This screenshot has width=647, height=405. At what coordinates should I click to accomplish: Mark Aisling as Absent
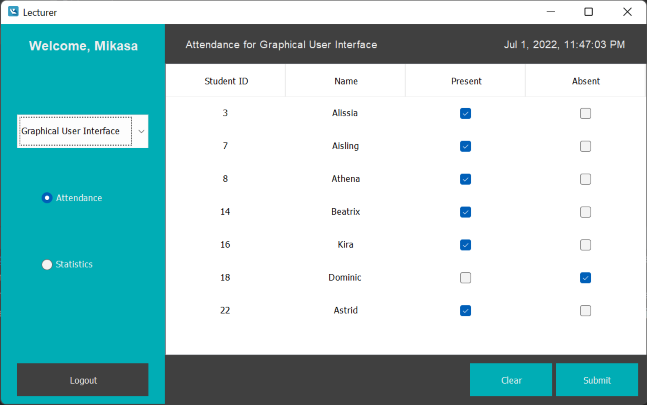585,146
